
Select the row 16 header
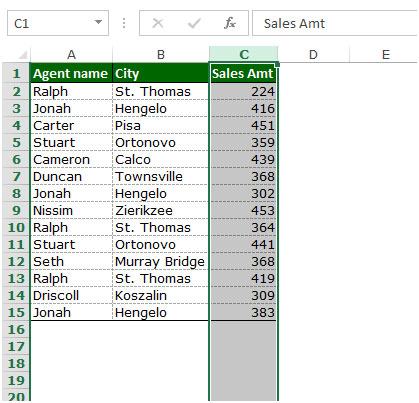(16, 329)
